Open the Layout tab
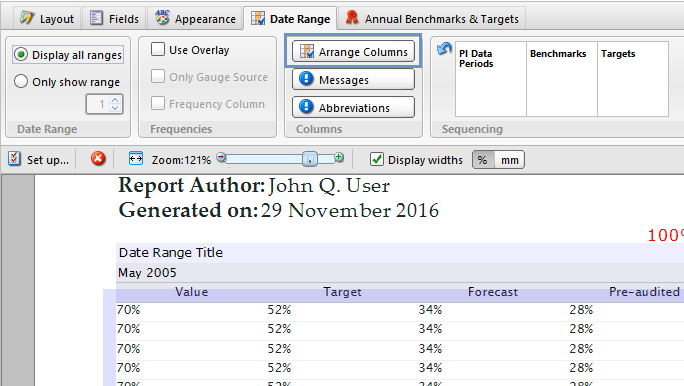Screen dimensions: 684x386 (x=47, y=19)
